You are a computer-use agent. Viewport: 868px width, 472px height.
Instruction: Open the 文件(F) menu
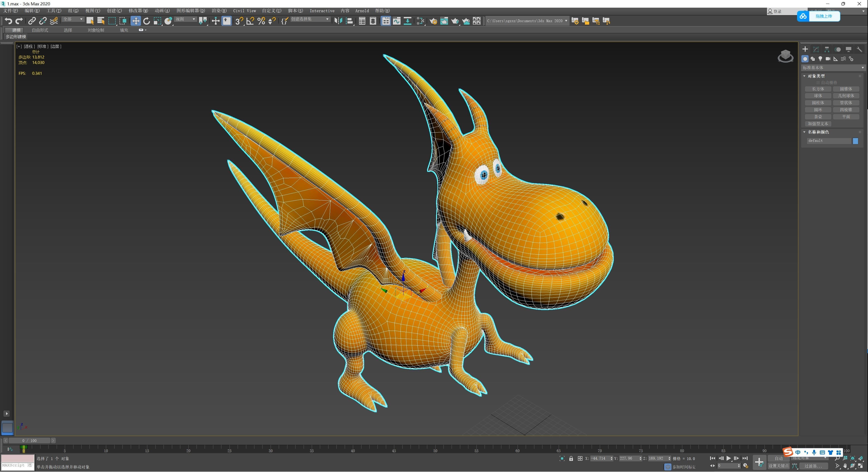coord(10,11)
